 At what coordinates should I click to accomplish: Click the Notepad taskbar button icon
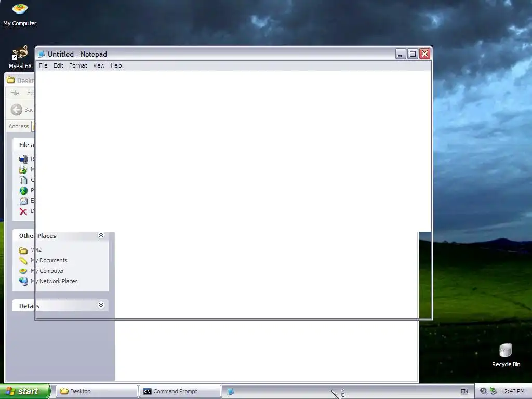(x=230, y=391)
